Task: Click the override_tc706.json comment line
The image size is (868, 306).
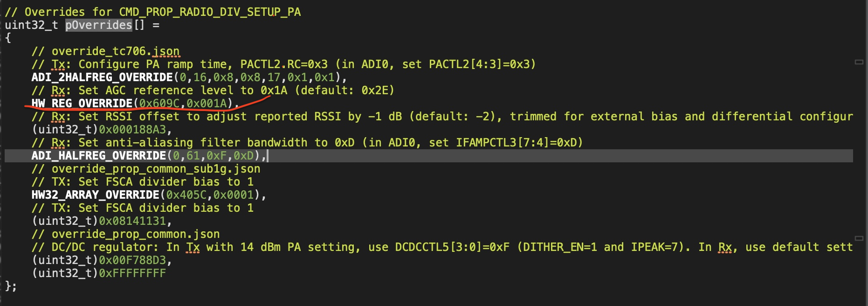Action: [105, 51]
